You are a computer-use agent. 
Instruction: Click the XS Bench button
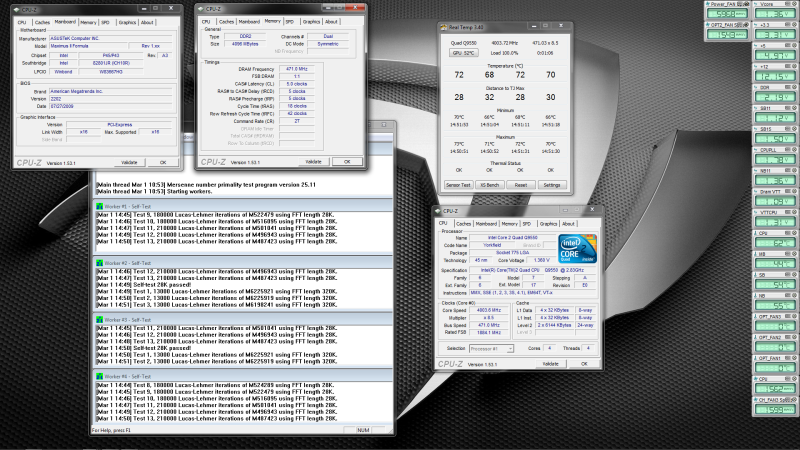point(490,185)
